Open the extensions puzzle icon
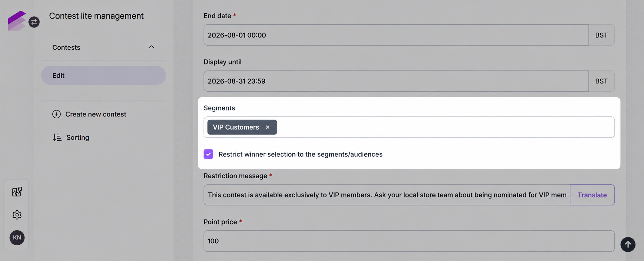 point(17,192)
